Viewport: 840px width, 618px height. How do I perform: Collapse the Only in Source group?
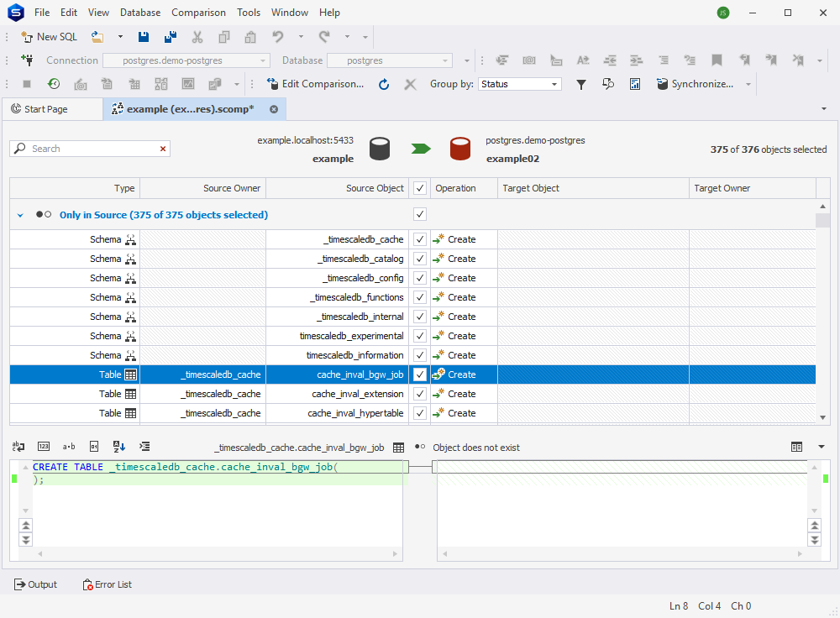tap(19, 214)
